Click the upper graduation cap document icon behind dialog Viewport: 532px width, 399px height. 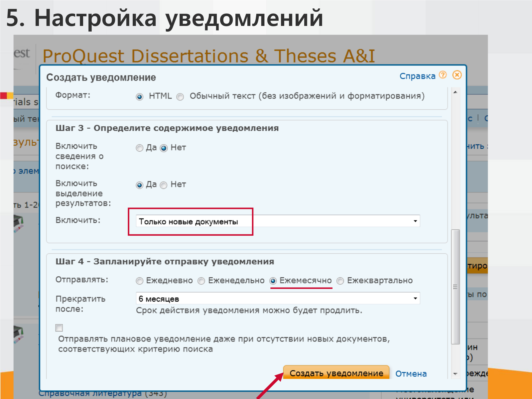pyautogui.click(x=19, y=223)
